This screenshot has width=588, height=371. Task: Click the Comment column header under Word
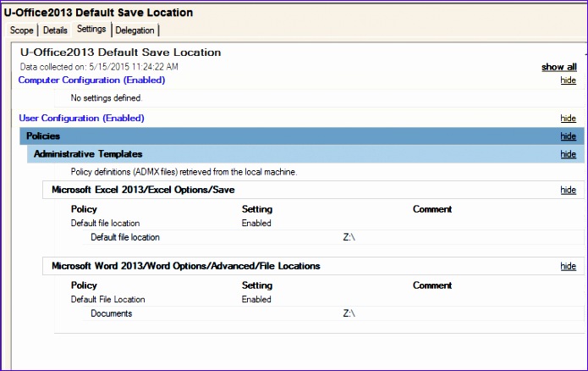(432, 285)
